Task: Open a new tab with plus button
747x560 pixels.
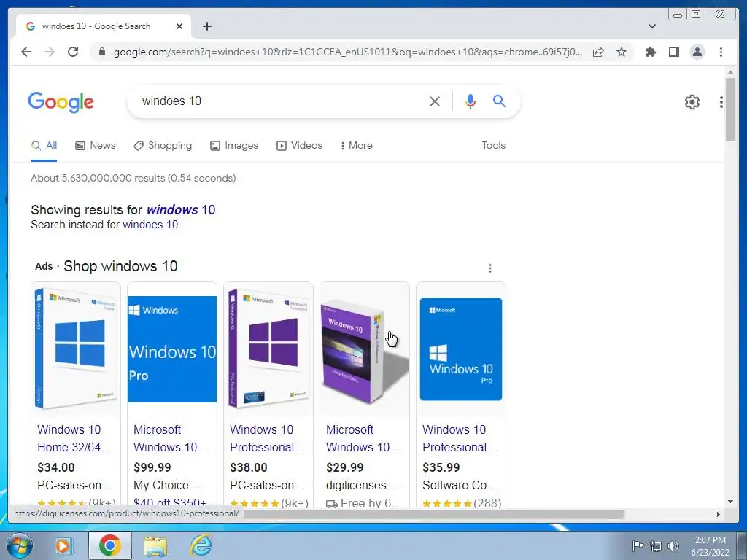Action: pyautogui.click(x=206, y=26)
